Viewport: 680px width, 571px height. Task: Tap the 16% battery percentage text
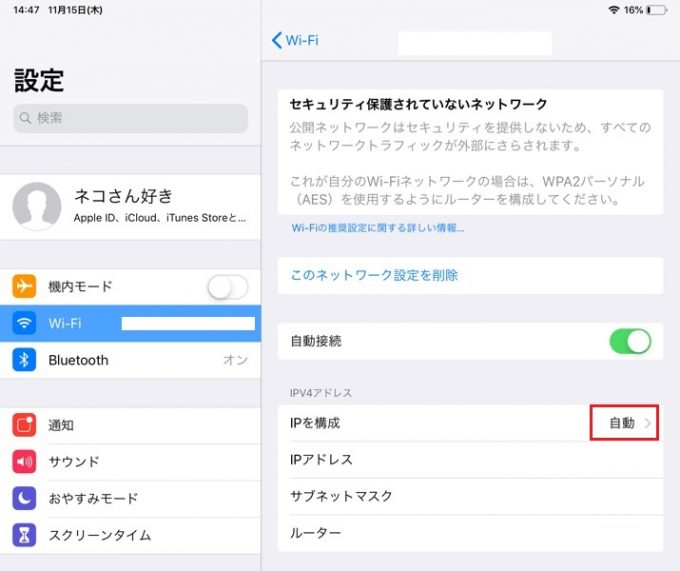point(633,10)
